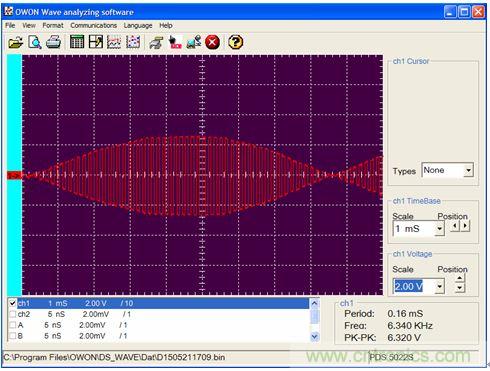Click the channel list scrollbar down arrow
This screenshot has width=490, height=371.
point(314,337)
